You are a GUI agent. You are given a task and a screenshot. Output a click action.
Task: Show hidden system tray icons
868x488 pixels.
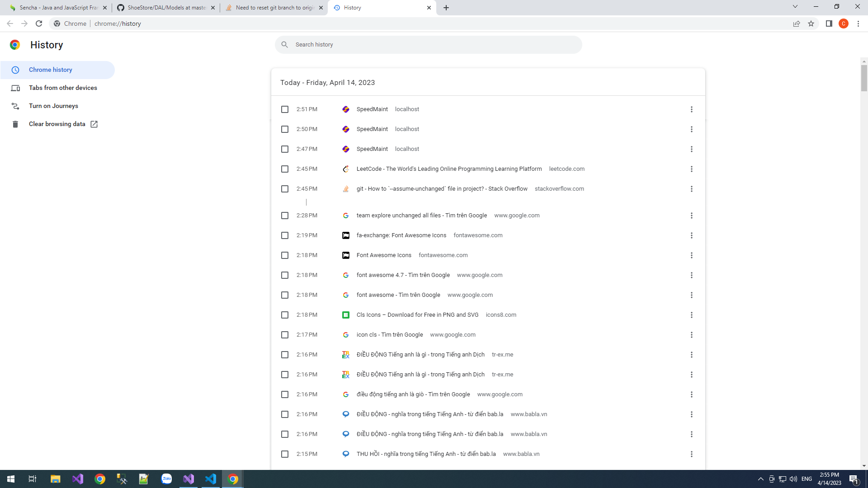(x=760, y=479)
